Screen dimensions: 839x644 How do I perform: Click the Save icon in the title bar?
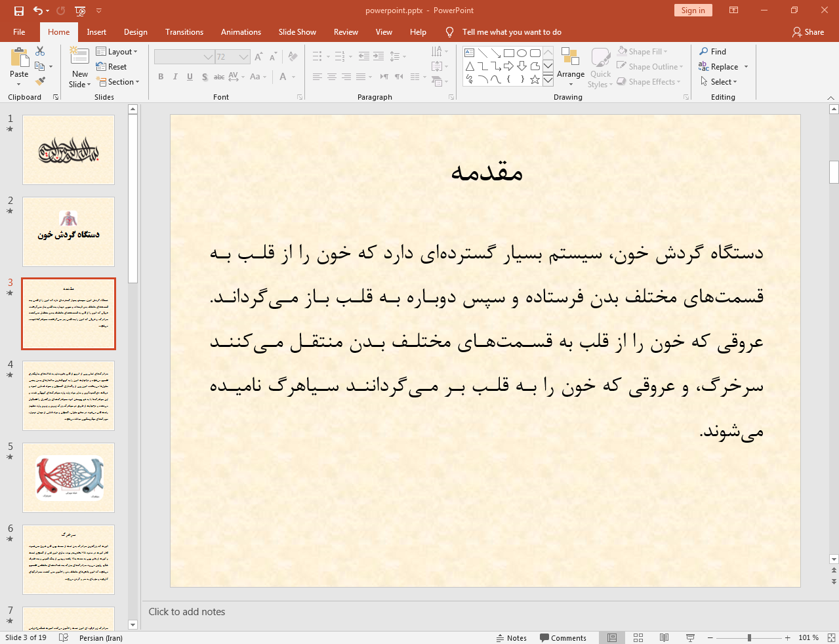pyautogui.click(x=18, y=10)
